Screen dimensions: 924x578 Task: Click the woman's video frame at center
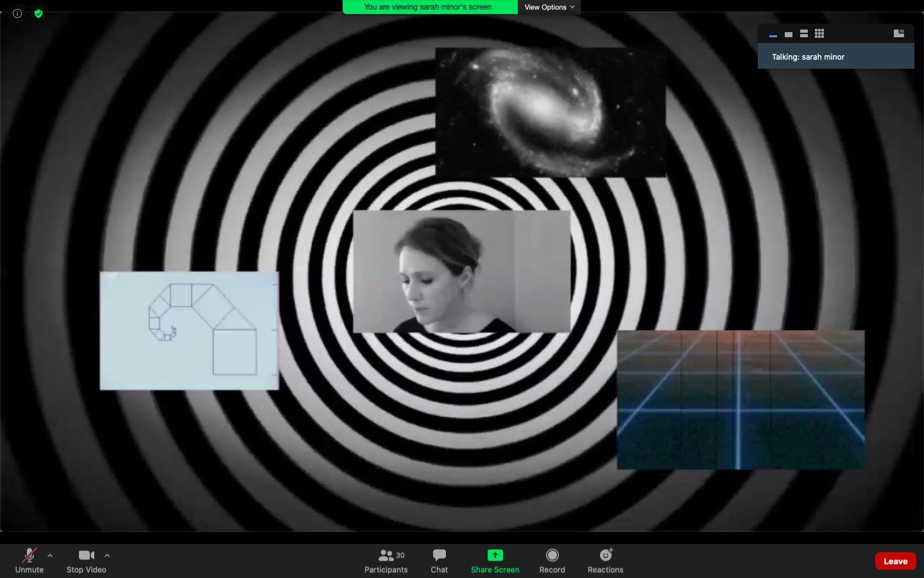point(461,271)
